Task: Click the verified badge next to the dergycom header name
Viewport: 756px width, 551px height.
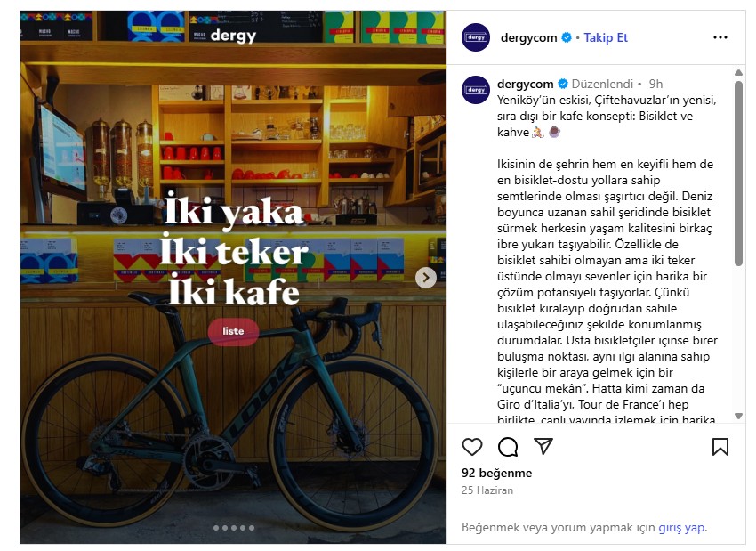Action: click(x=567, y=37)
